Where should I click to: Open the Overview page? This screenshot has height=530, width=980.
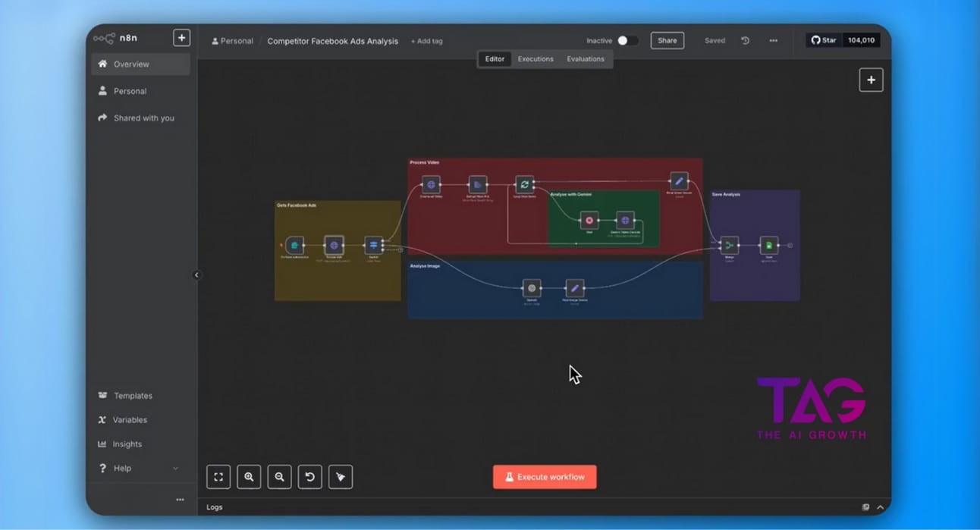140,64
